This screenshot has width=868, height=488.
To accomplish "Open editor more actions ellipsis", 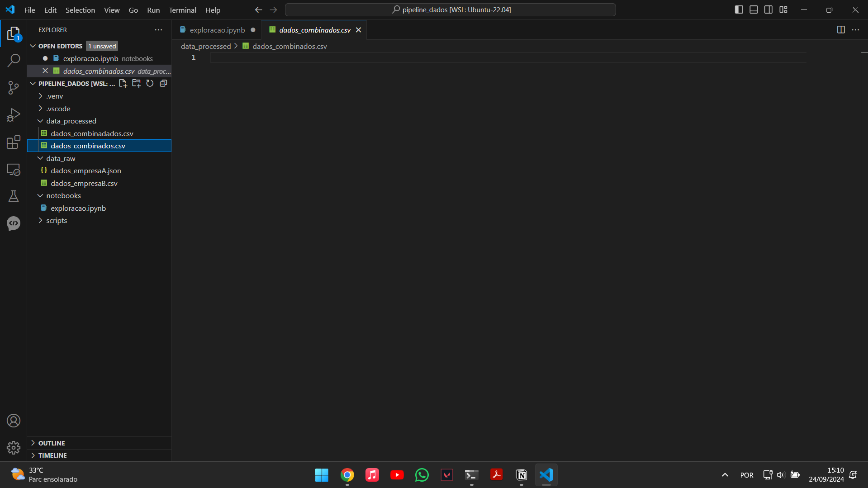I will pos(855,30).
